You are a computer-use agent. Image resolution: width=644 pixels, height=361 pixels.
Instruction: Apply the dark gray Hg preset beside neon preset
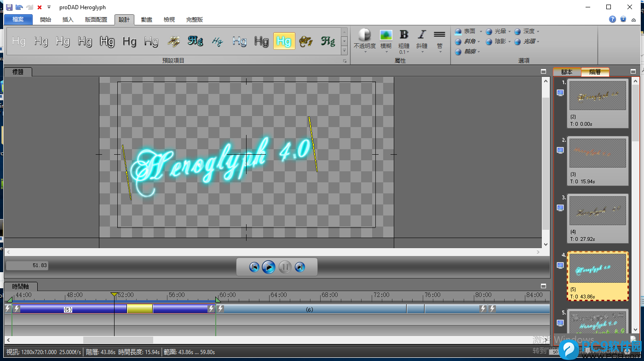(x=262, y=41)
